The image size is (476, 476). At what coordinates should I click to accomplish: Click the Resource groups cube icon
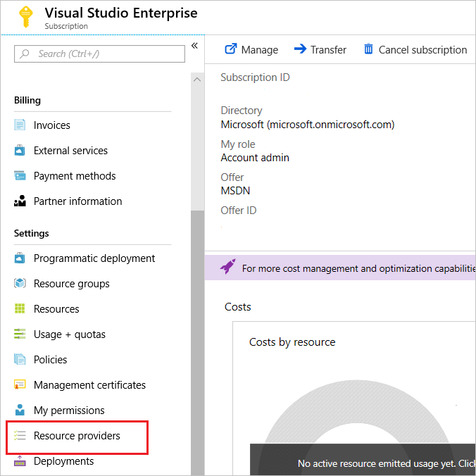click(x=20, y=283)
